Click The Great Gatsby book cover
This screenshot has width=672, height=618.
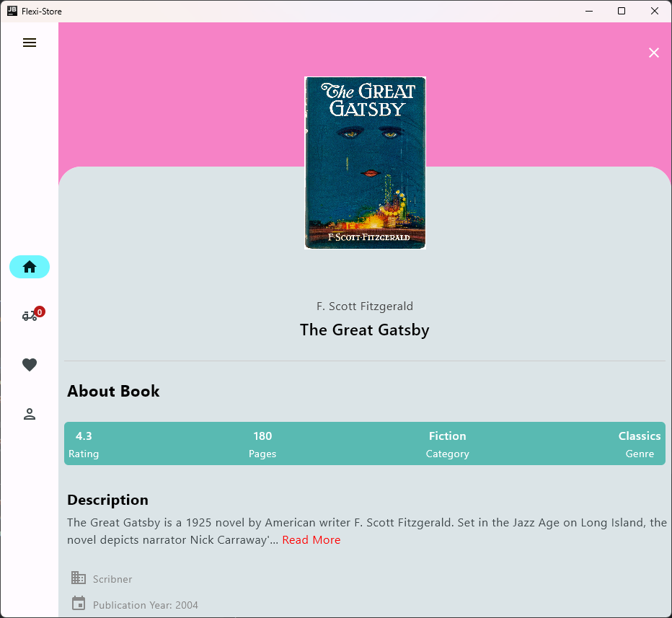point(365,163)
